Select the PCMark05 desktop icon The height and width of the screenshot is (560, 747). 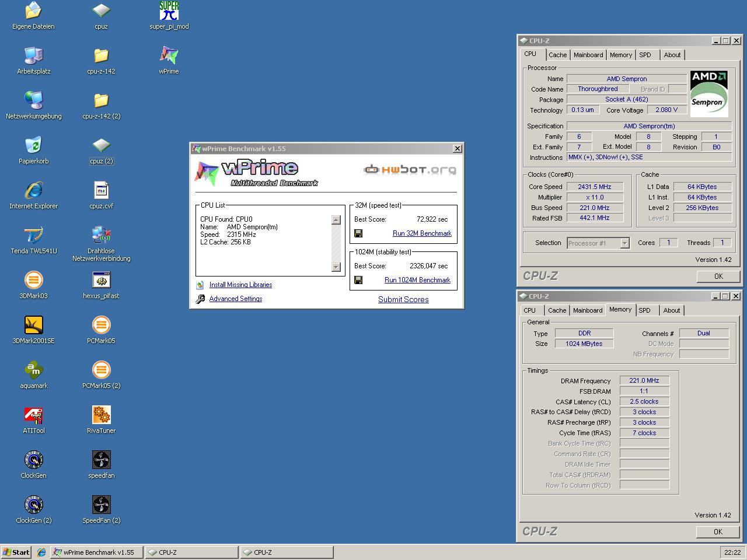pyautogui.click(x=101, y=330)
